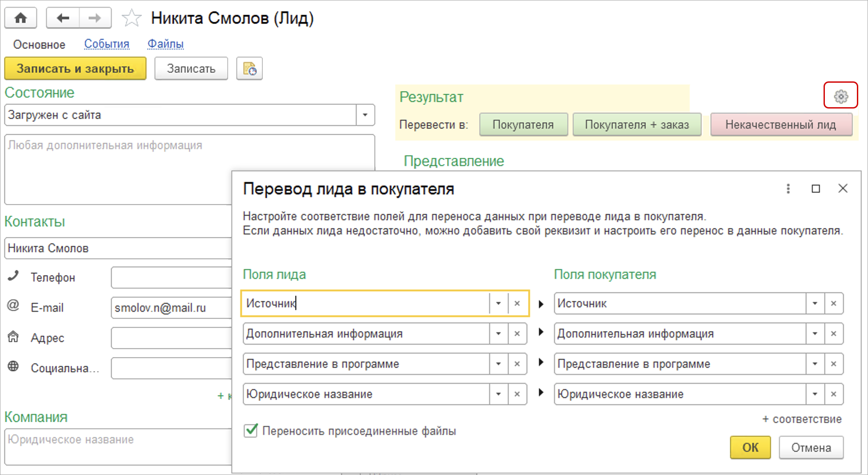Clear buyer field Юридическое название
This screenshot has width=868, height=475.
[834, 394]
